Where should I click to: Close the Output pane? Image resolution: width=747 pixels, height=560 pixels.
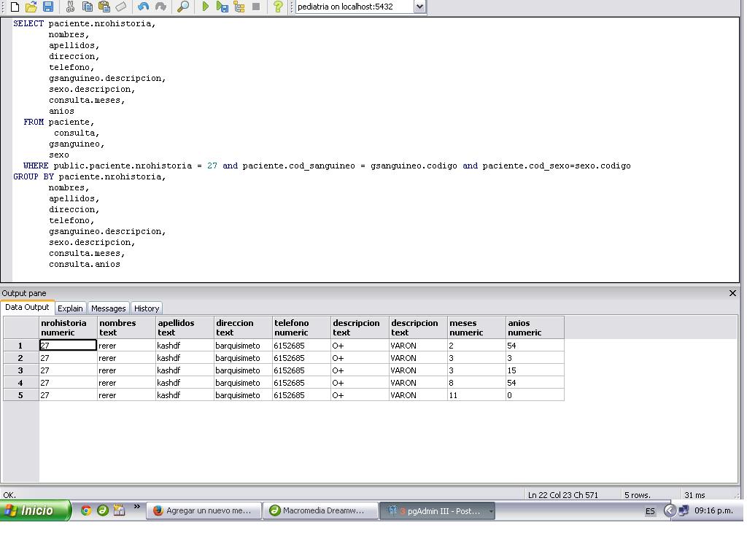click(x=732, y=293)
